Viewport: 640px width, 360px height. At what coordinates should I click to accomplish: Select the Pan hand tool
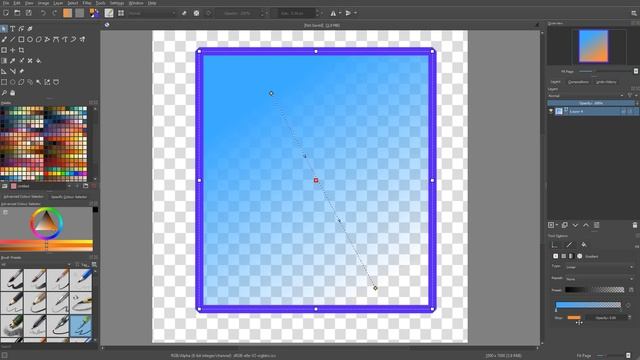click(13, 93)
